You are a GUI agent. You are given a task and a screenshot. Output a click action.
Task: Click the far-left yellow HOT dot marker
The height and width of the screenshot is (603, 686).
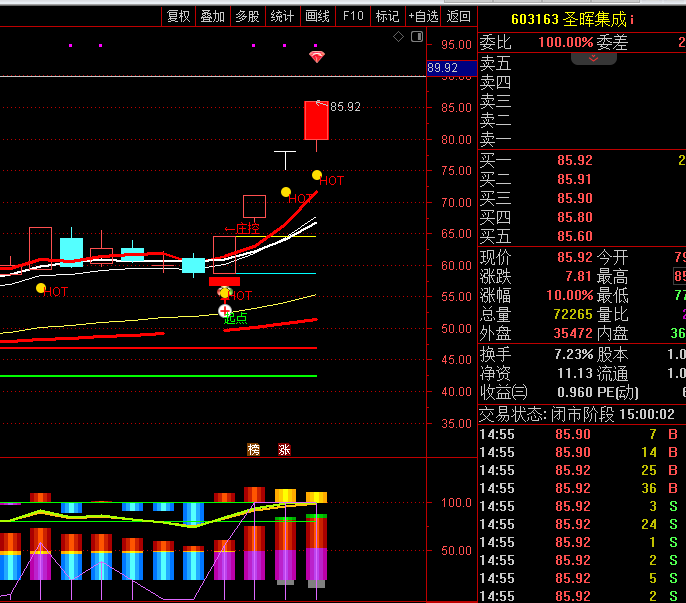pos(40,288)
